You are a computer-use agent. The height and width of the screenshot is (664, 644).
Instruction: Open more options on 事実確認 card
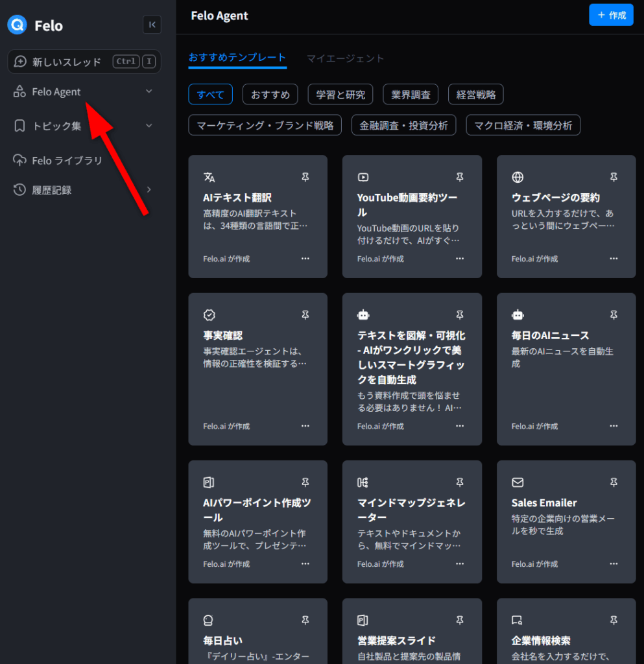click(305, 425)
